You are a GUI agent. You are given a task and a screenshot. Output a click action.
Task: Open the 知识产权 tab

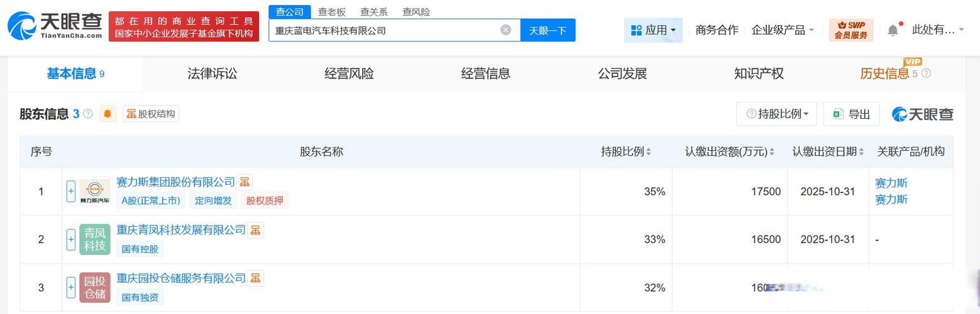[x=759, y=73]
